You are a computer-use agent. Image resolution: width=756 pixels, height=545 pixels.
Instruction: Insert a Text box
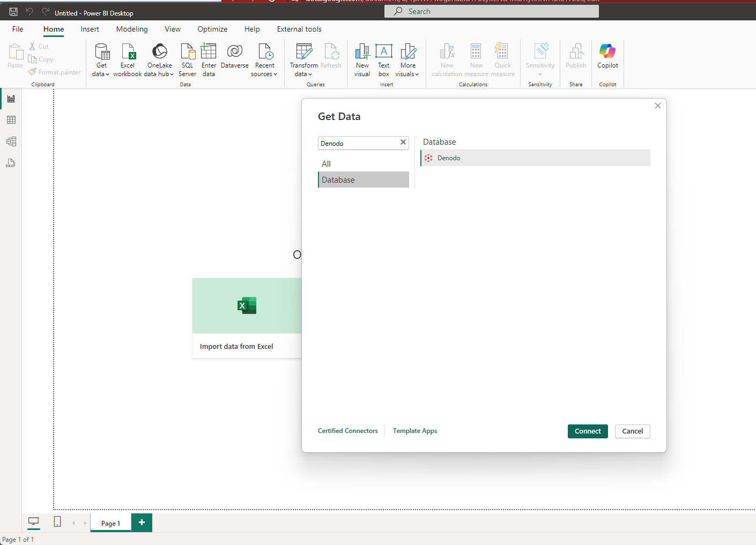tap(384, 59)
